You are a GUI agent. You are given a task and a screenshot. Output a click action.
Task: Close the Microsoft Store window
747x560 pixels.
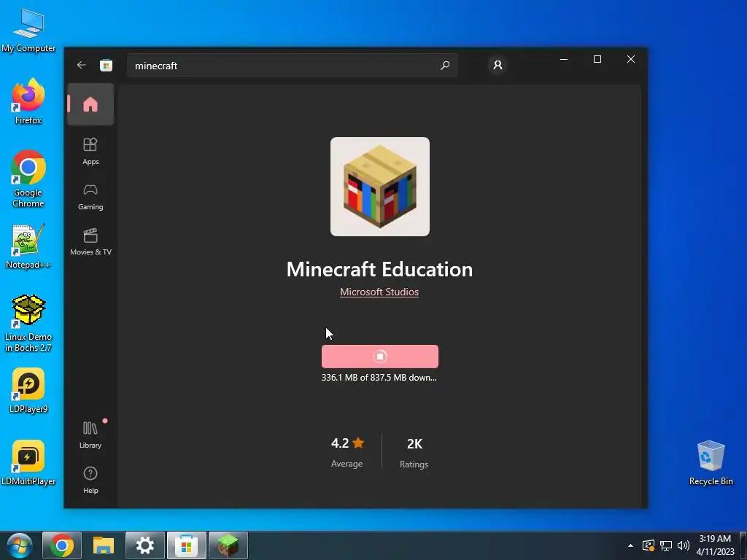point(631,59)
